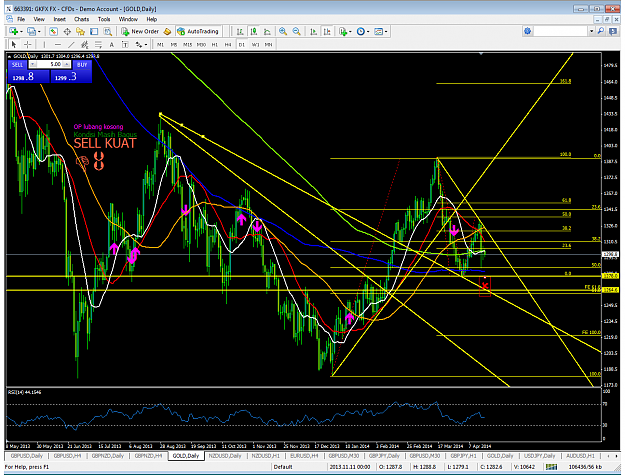Expand the Indicators dropdown arrow
The image size is (625, 475).
[350, 31]
